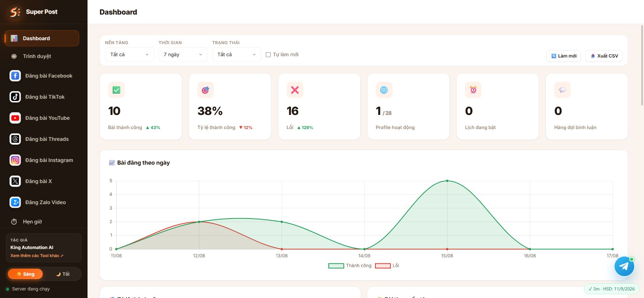
Task: Open Đăng bài Facebook menu item
Action: coord(42,76)
